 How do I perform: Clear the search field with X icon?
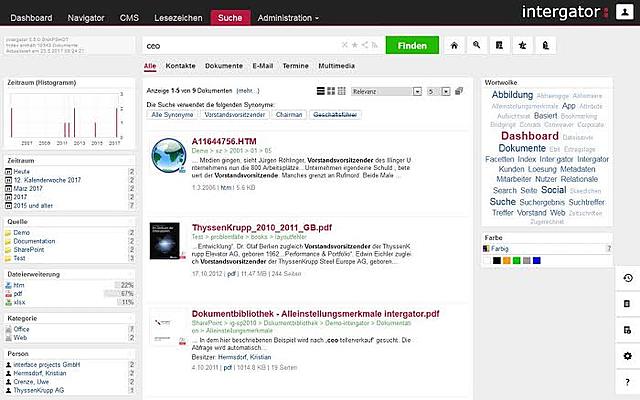(345, 45)
